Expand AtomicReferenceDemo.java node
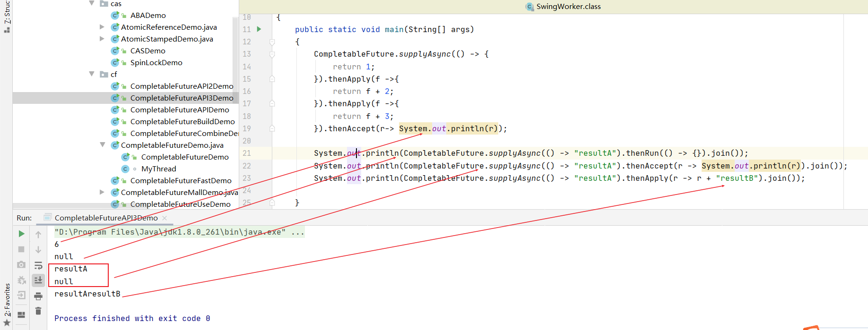868x330 pixels. (102, 27)
